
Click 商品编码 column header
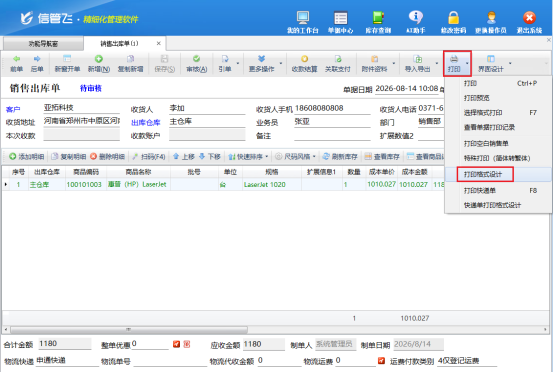[x=86, y=172]
